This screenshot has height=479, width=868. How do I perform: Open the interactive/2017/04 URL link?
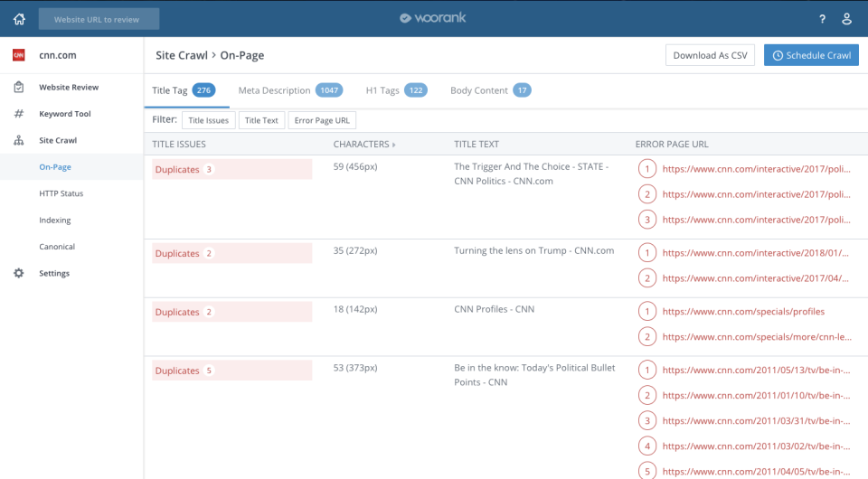click(x=755, y=278)
